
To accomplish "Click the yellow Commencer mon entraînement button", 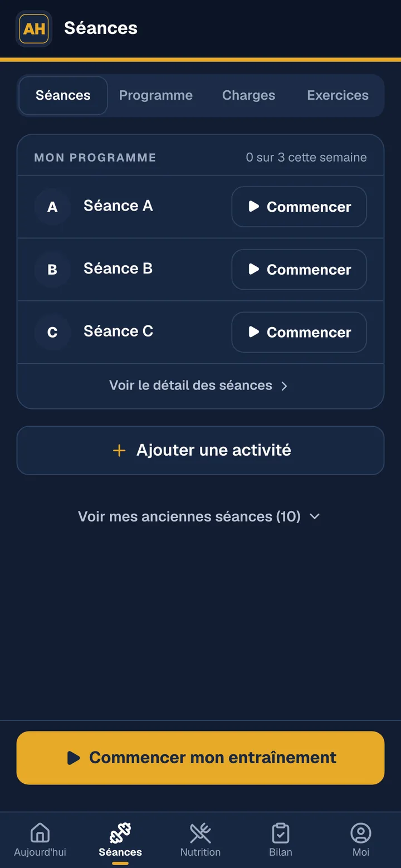I will [200, 758].
